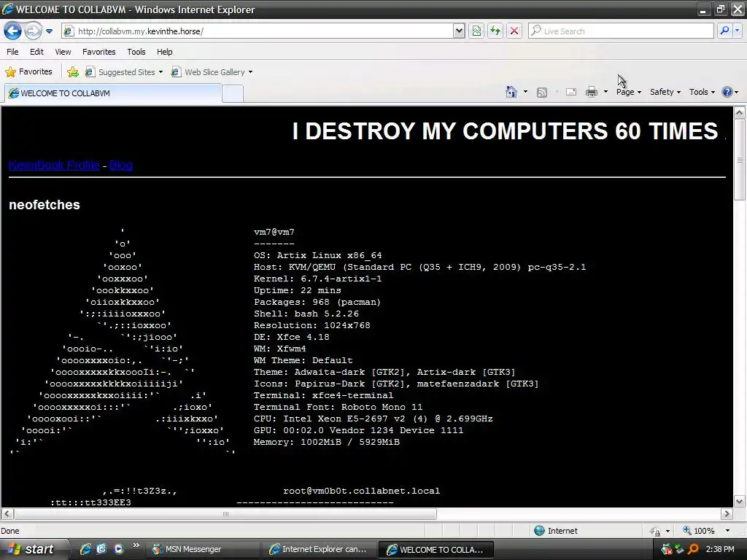Image resolution: width=747 pixels, height=560 pixels.
Task: Click the network connection tray icon
Action: 680,550
